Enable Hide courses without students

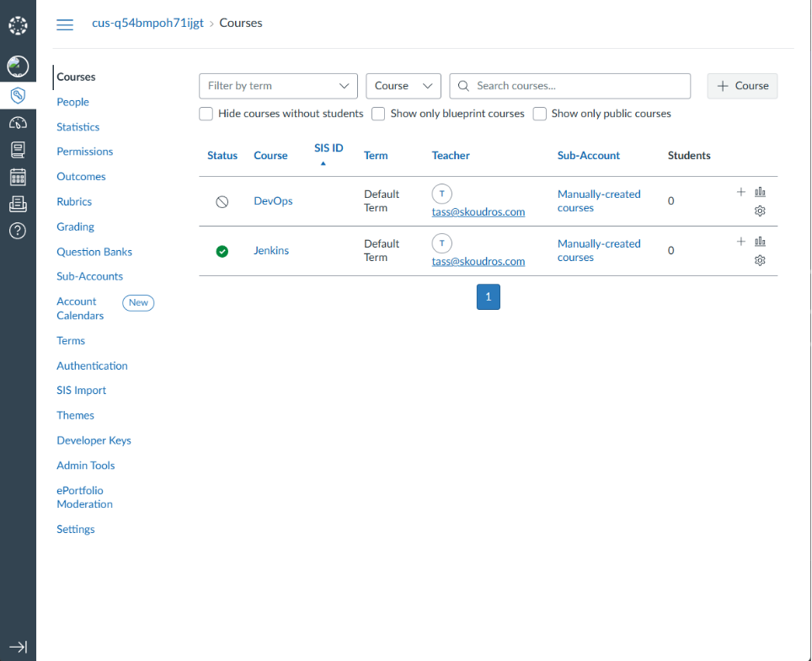point(206,114)
